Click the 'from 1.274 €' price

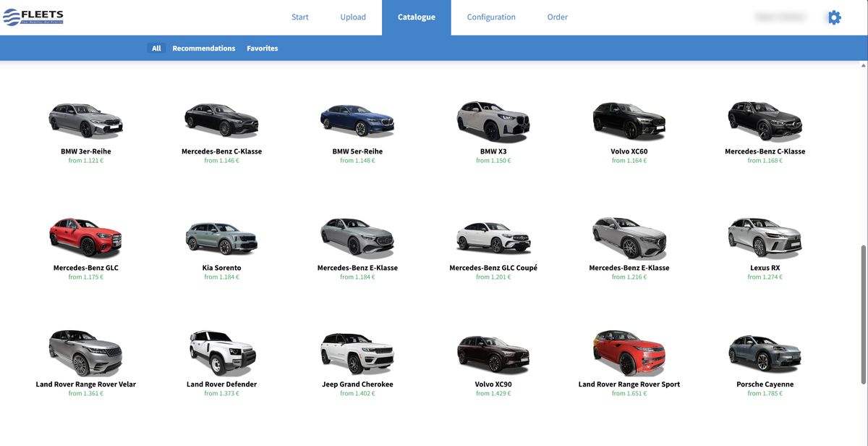[765, 277]
